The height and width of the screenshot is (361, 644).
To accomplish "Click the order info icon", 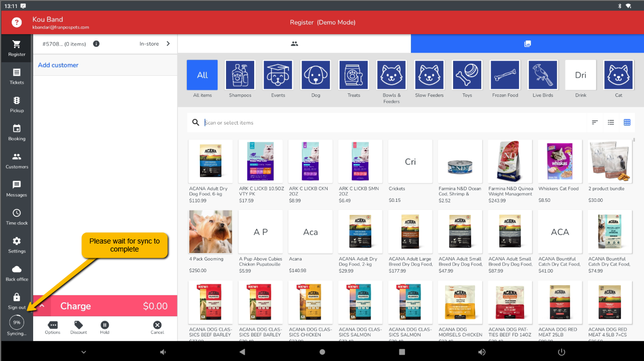I will [x=96, y=44].
